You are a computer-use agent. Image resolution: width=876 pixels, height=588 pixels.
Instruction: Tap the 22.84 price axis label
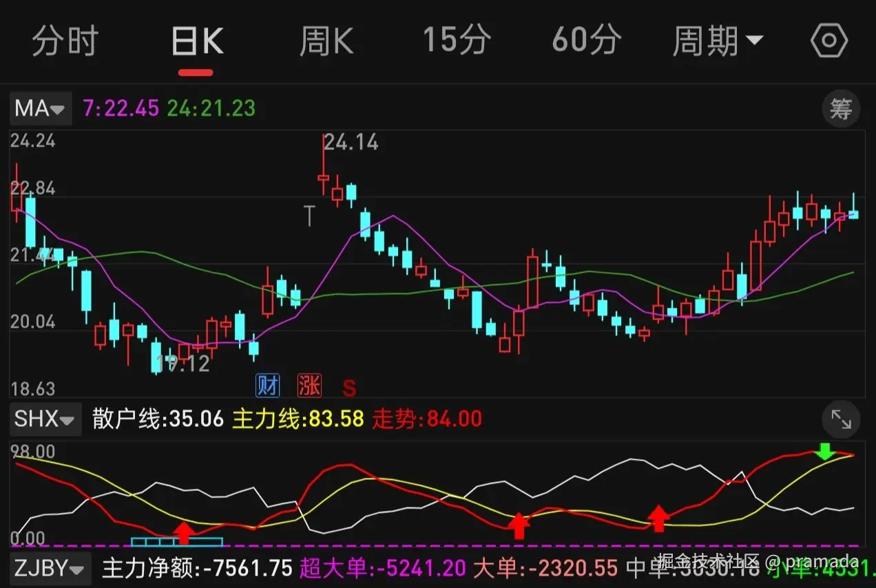[32, 189]
